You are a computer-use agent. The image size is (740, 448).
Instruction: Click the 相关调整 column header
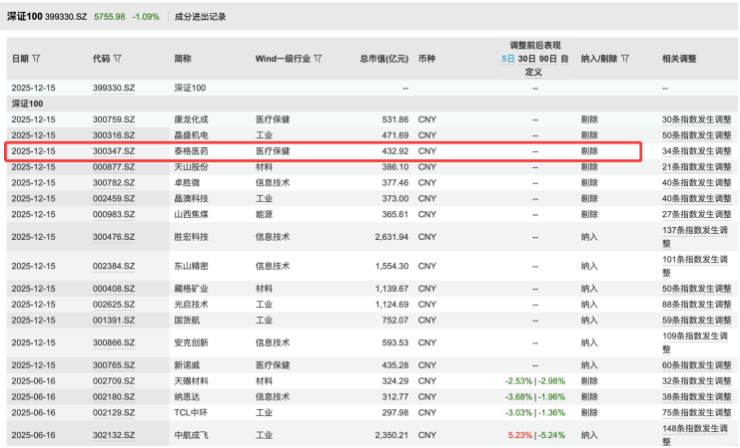click(x=679, y=59)
